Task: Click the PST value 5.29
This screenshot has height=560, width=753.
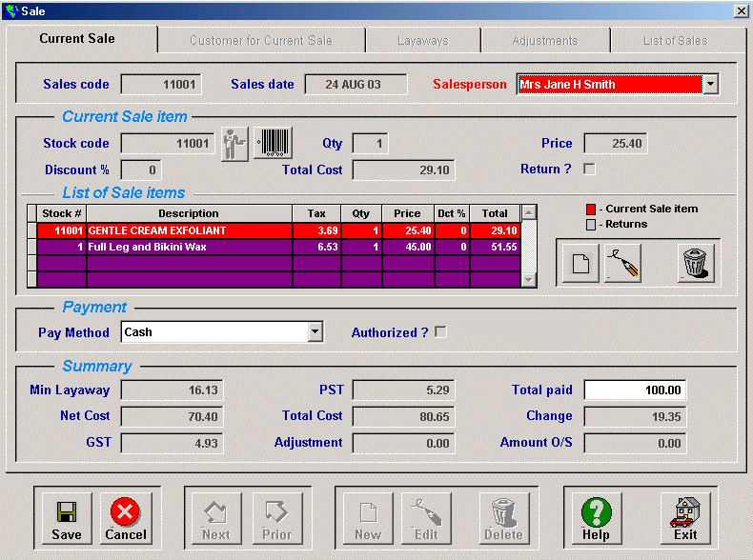Action: pos(403,390)
